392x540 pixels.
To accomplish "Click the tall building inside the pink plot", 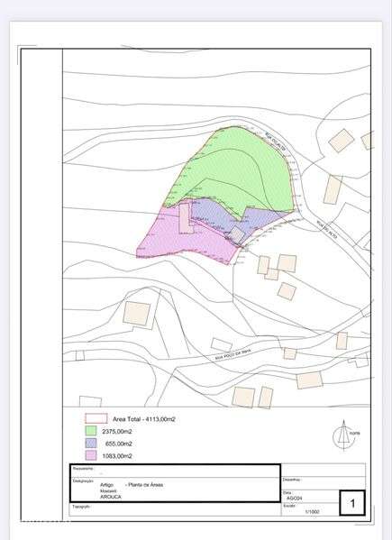I will 185,218.
